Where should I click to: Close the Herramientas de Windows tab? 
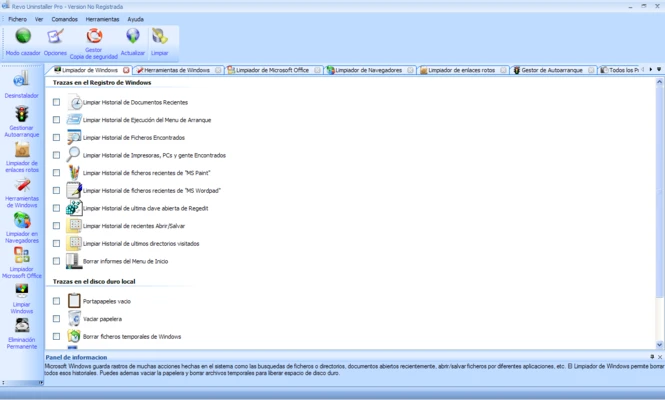[x=218, y=70]
